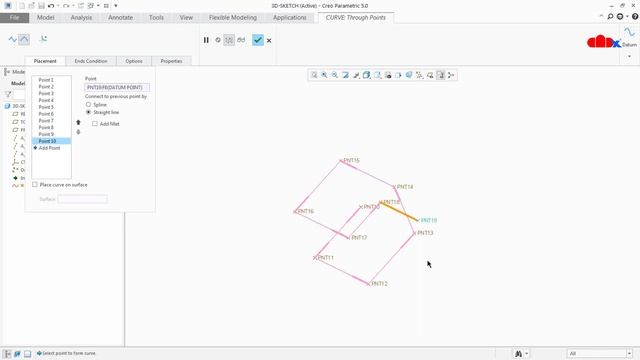Cancel the feature with the X icon

click(269, 40)
